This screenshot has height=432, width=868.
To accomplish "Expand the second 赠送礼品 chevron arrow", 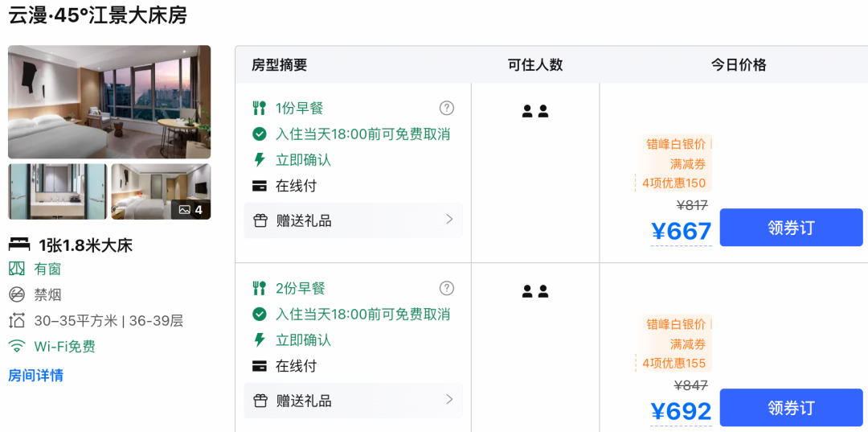I will (449, 399).
